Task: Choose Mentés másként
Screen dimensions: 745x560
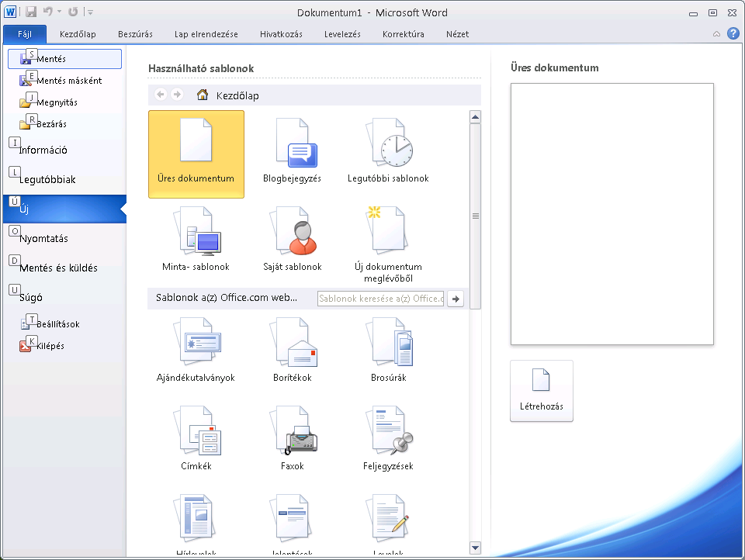Action: (64, 81)
